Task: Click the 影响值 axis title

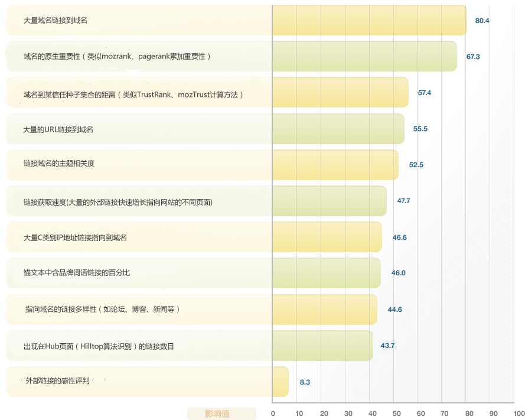Action: [x=217, y=414]
